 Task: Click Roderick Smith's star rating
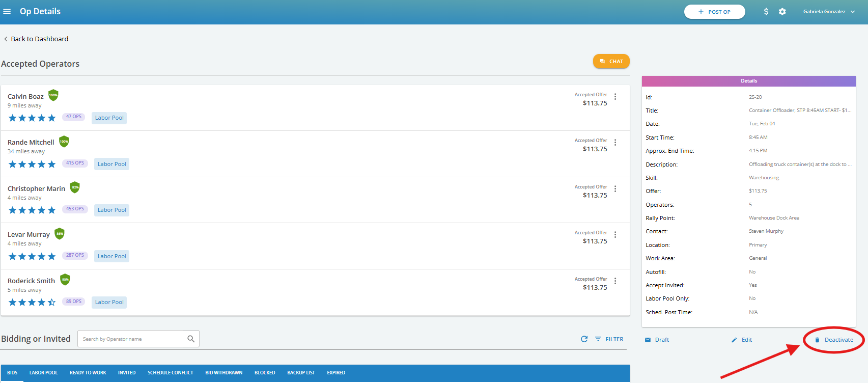32,302
